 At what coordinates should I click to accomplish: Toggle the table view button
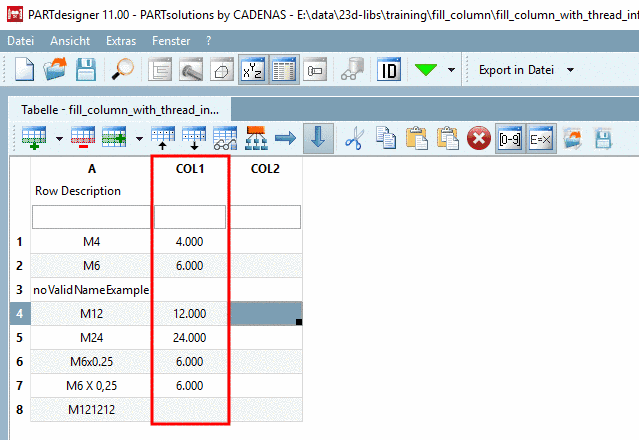point(284,70)
